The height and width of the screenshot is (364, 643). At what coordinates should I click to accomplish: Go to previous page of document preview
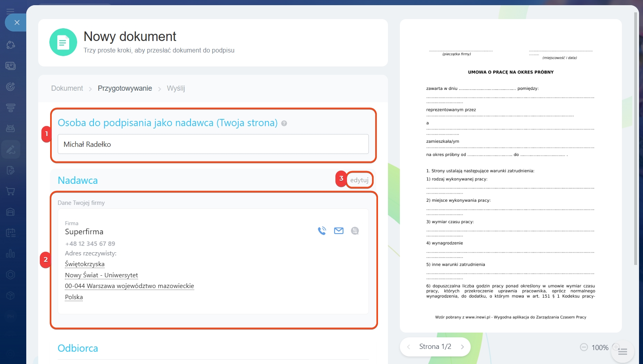(x=409, y=347)
